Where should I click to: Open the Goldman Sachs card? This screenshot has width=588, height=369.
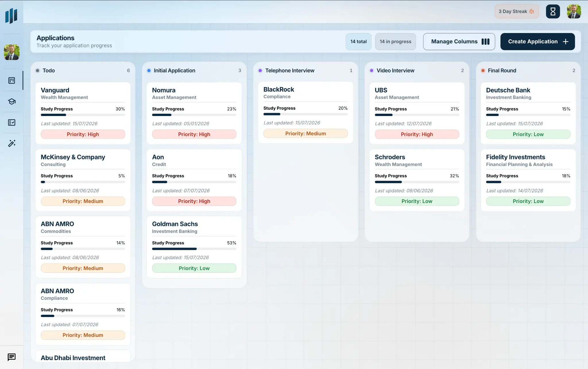coord(194,247)
